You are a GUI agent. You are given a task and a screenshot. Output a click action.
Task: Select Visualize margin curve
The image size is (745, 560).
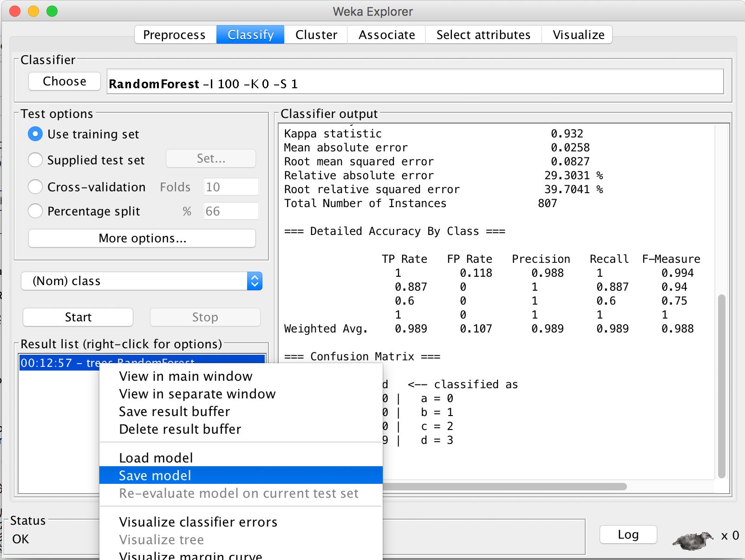[x=241, y=555]
